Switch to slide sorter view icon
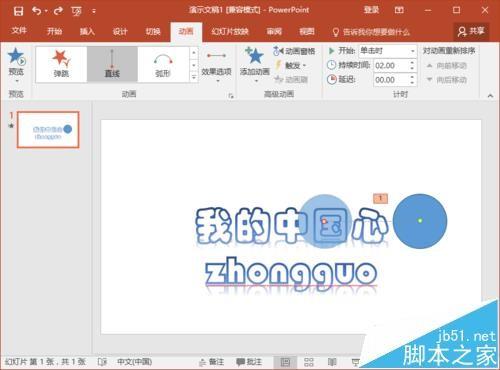Screen dimensions: 500x370 309,362
